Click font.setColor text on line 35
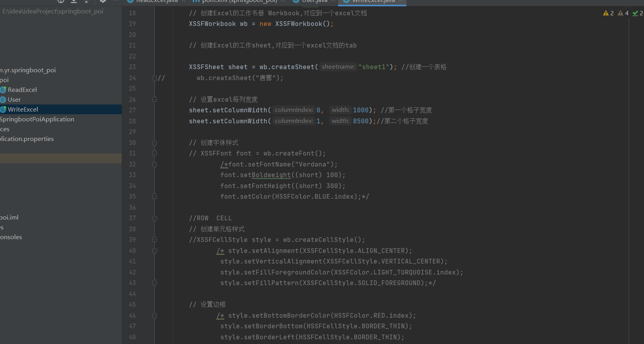Screen dimensions: 644x344 click(x=246, y=197)
